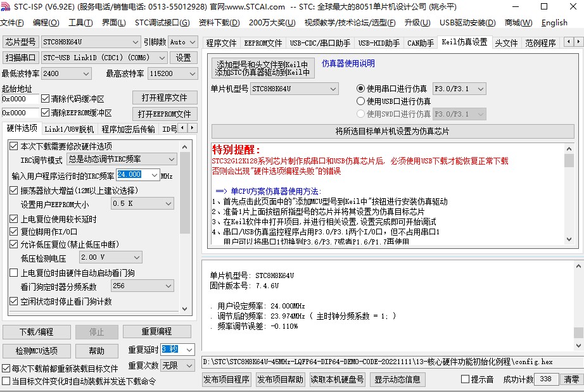Toggle 上电复位使用较长延时 checkbox
The width and height of the screenshot is (584, 392).
(x=14, y=219)
